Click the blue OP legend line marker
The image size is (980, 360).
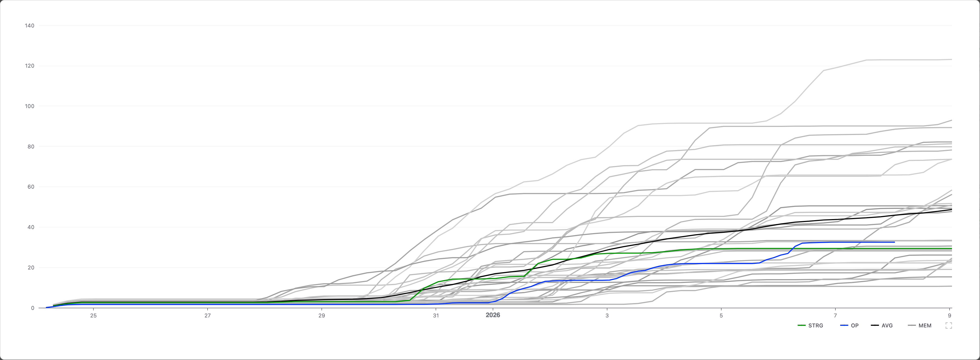(x=844, y=326)
